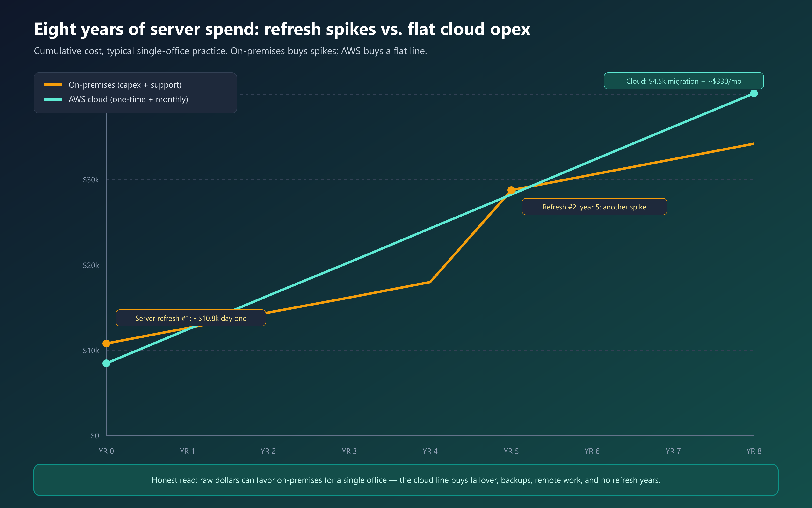Click the '$0' y-axis label
This screenshot has width=812, height=508.
(x=95, y=436)
